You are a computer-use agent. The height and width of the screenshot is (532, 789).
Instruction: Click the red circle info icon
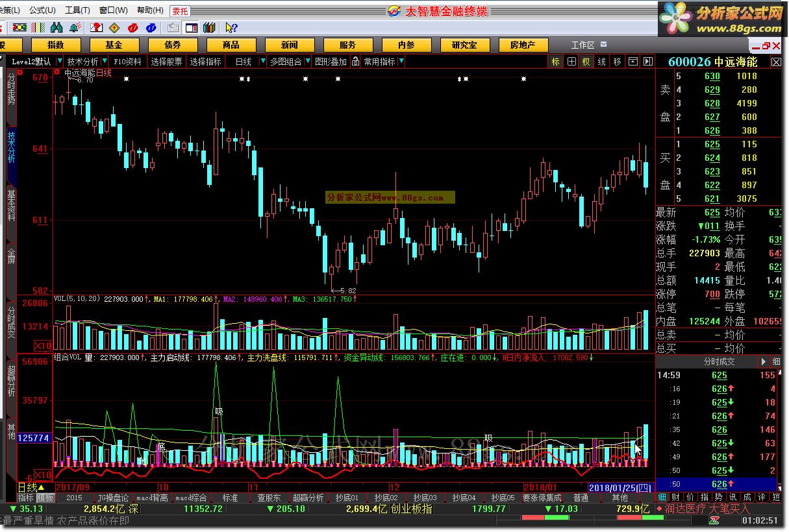point(132,27)
